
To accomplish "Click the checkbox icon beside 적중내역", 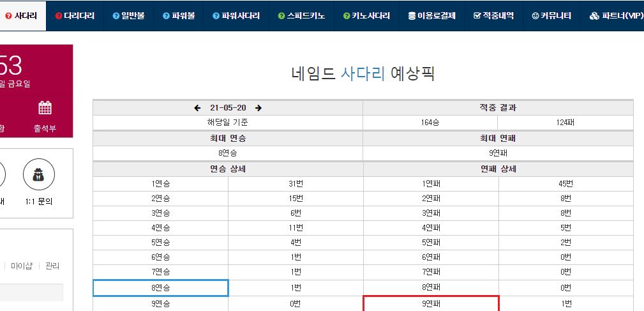I will tap(477, 16).
